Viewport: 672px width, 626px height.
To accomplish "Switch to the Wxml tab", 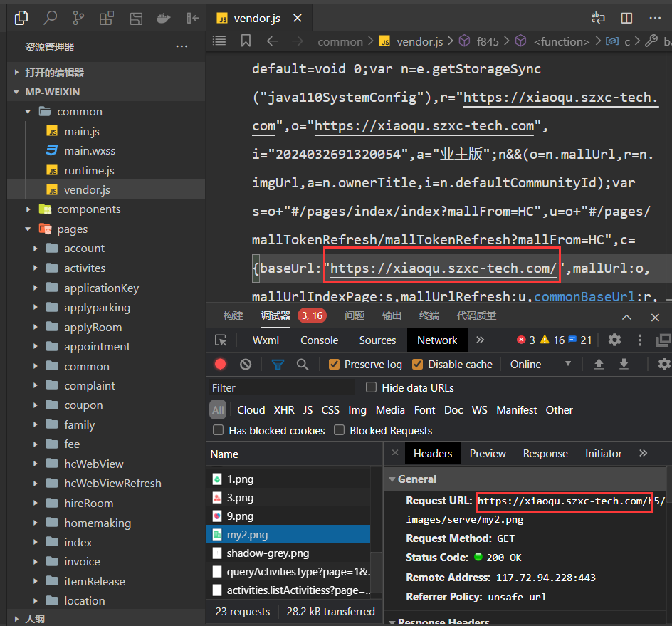I will (x=266, y=340).
